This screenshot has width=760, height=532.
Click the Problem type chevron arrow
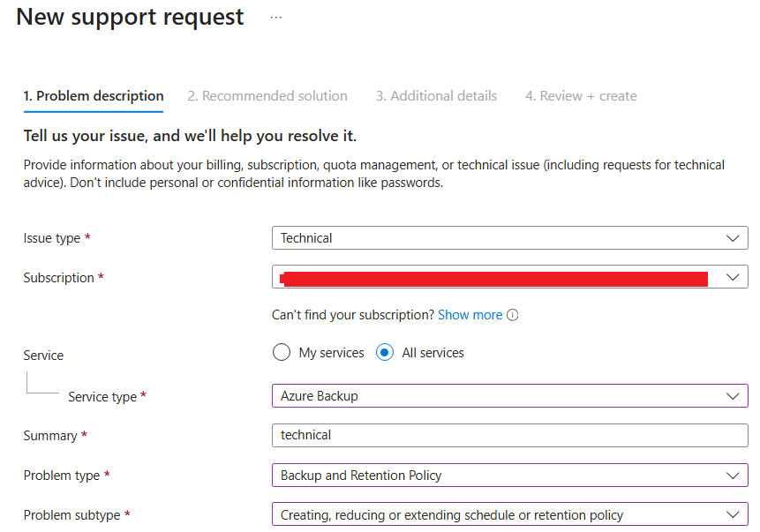[733, 476]
